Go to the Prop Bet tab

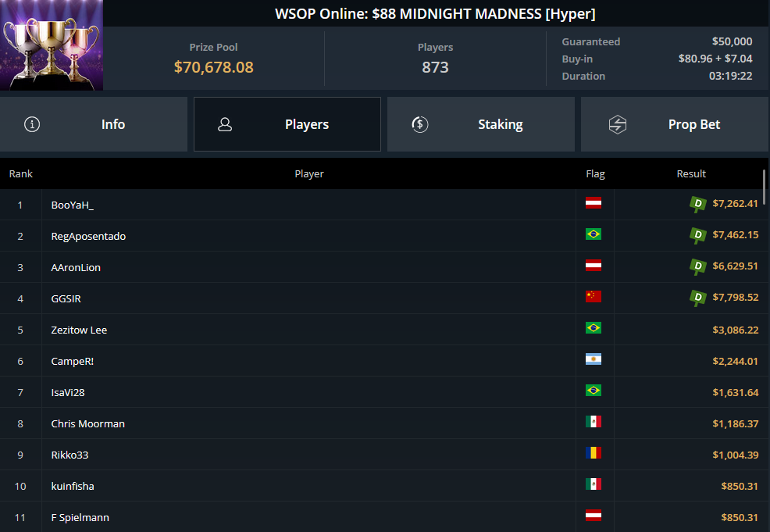pyautogui.click(x=675, y=124)
